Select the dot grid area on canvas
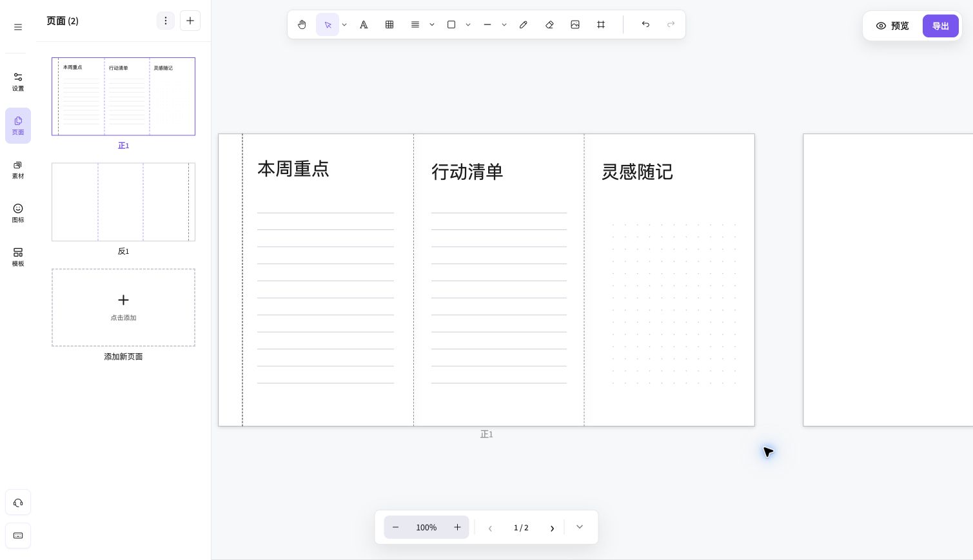Screen dimensions: 973x560 coord(674,304)
